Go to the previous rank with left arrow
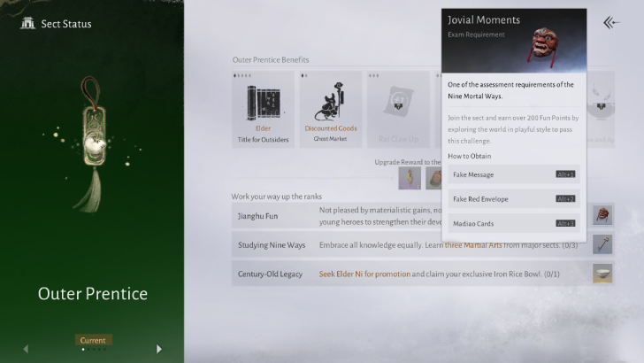 coord(26,349)
